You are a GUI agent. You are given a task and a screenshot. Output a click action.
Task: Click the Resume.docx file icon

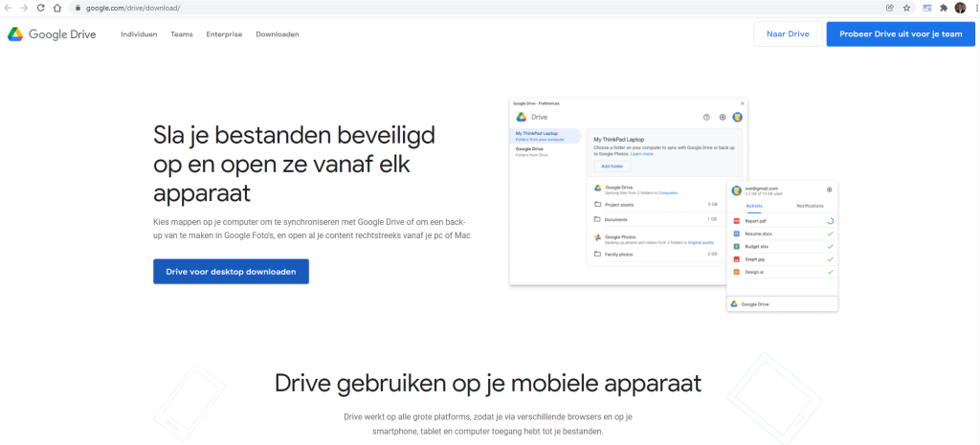pos(736,234)
